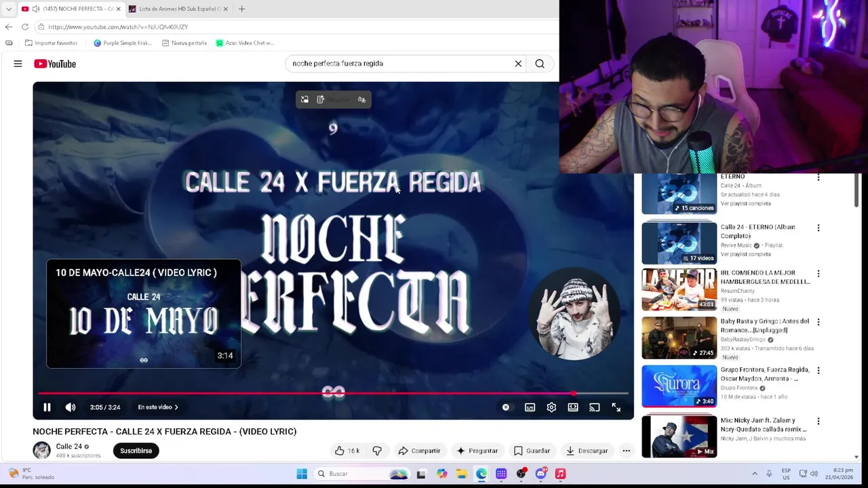Open options menu for hamburguesa de Medellín video
The width and height of the screenshot is (868, 488).
818,274
